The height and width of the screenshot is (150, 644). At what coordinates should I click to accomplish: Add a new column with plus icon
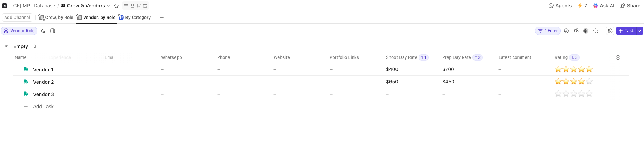618,57
